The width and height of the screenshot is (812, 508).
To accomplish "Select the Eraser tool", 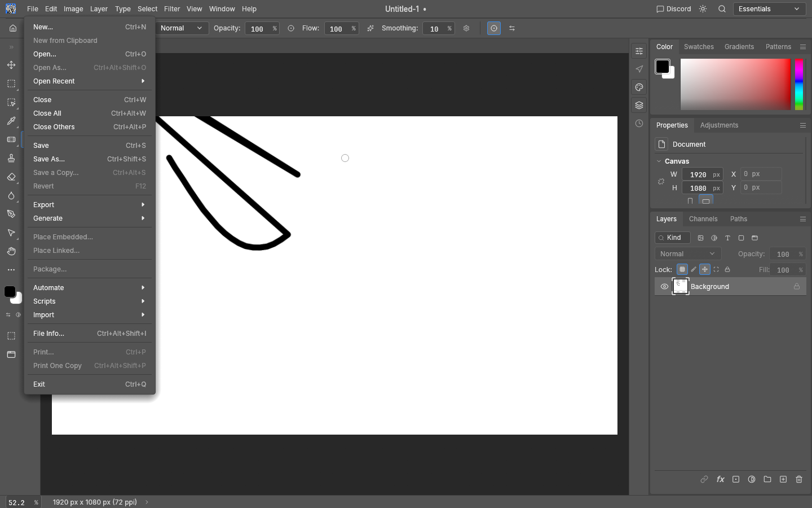I will (x=11, y=177).
